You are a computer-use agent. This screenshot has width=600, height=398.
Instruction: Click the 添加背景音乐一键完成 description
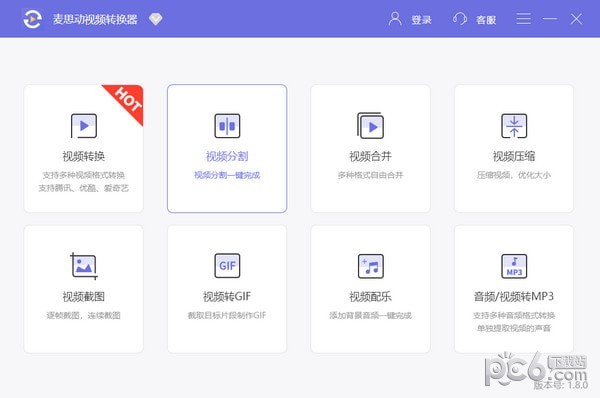pyautogui.click(x=370, y=315)
